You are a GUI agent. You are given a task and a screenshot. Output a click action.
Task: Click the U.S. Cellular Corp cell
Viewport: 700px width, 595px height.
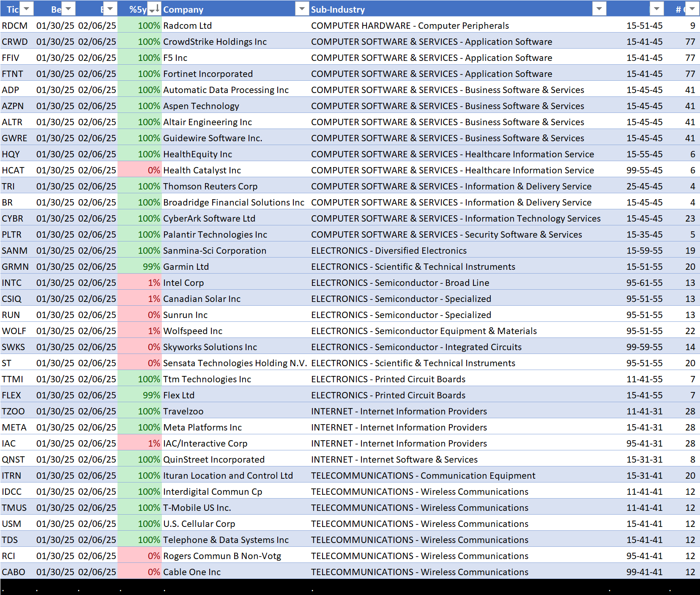click(235, 524)
